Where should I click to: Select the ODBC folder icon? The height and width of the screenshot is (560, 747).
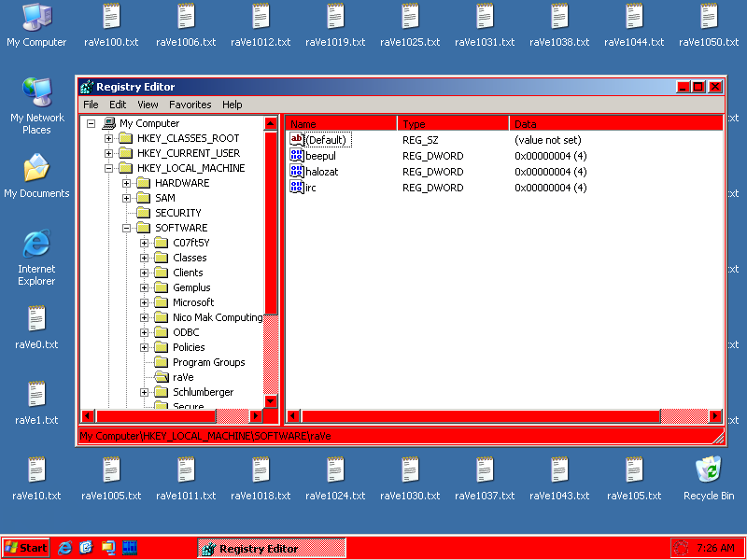tap(162, 332)
